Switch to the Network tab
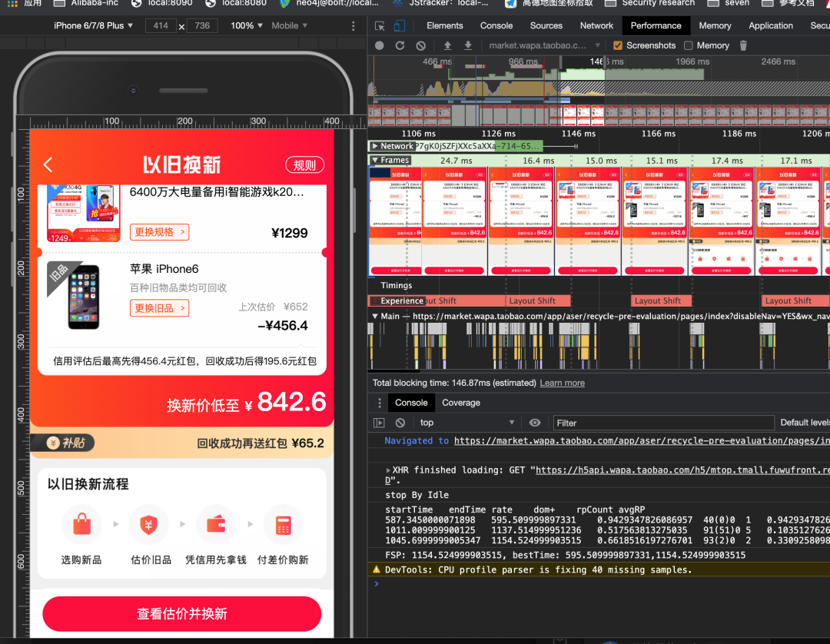 click(x=596, y=25)
